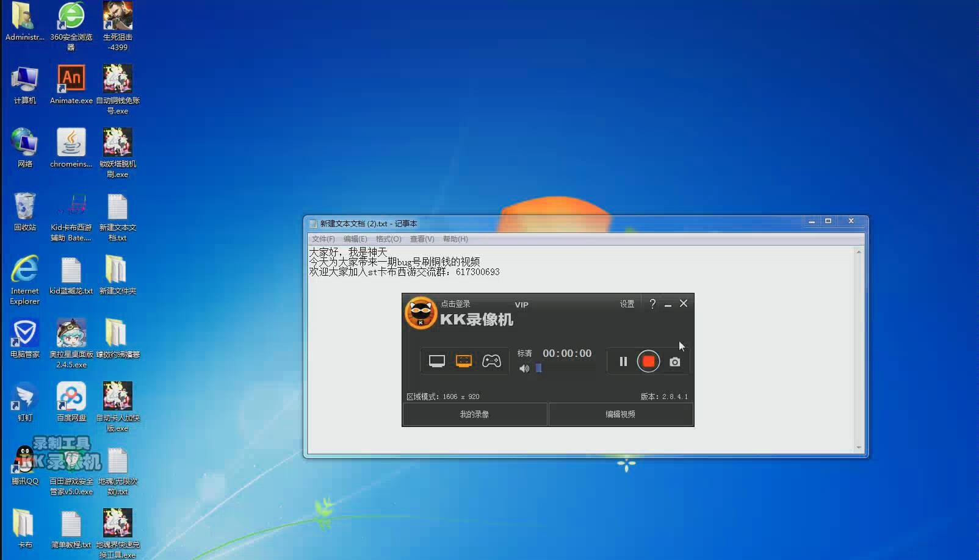Pause recording in KK recorder

click(623, 362)
